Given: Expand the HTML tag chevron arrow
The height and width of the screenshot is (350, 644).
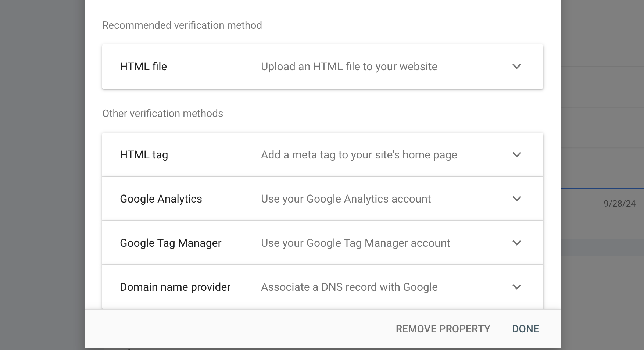Looking at the screenshot, I should pyautogui.click(x=517, y=155).
